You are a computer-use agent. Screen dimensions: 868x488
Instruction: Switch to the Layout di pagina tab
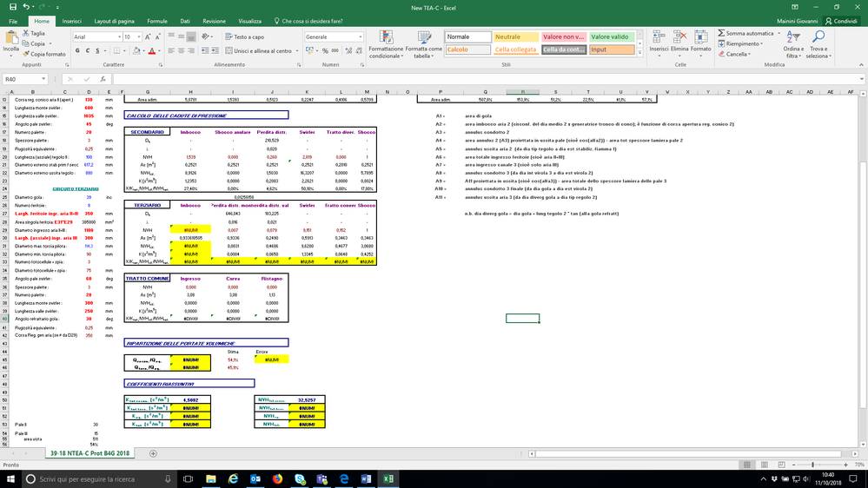114,21
